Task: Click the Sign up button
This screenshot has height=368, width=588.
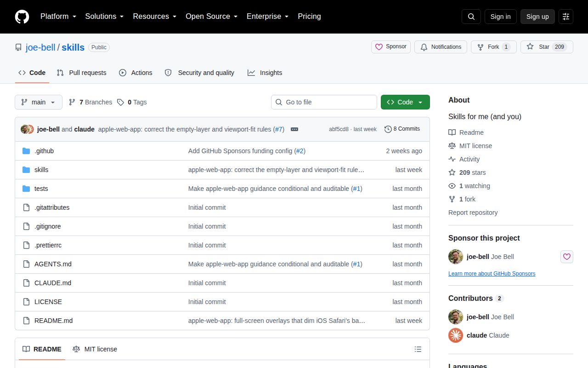Action: 537,17
